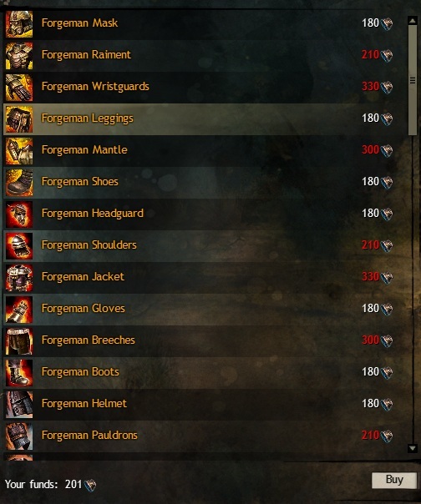Click the scrollbar up arrow
The height and width of the screenshot is (504, 421).
[413, 21]
